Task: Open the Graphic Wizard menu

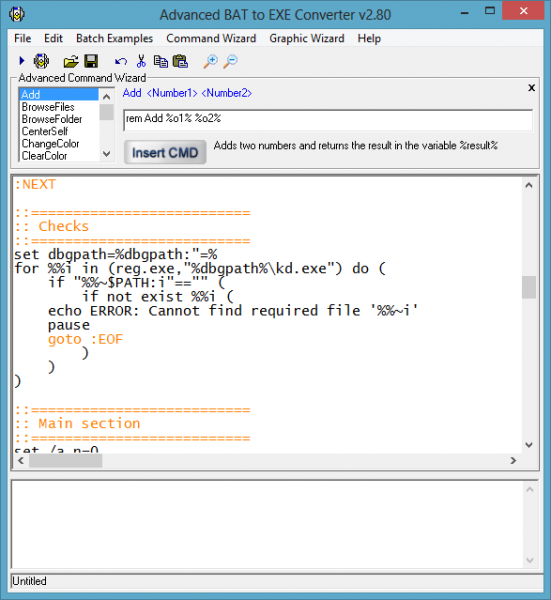Action: pyautogui.click(x=307, y=38)
